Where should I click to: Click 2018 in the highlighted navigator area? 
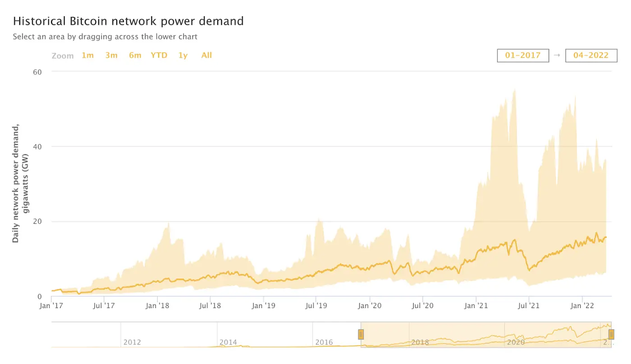coord(420,342)
